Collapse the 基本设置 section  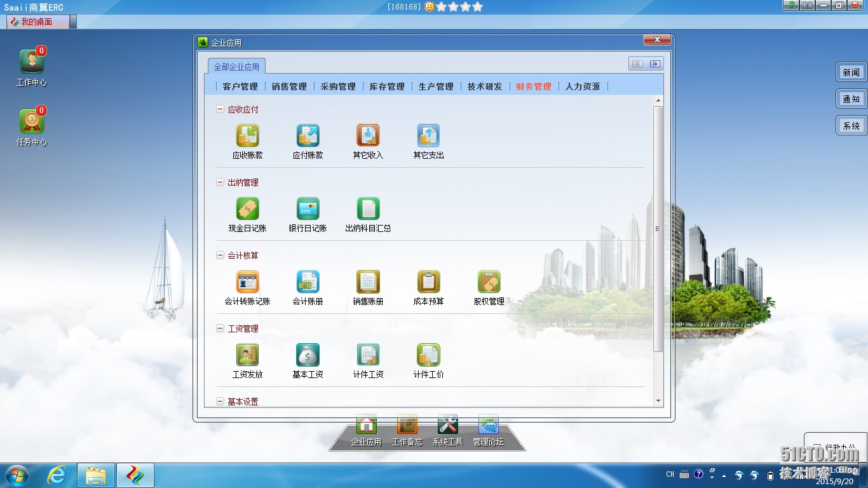[x=220, y=402]
